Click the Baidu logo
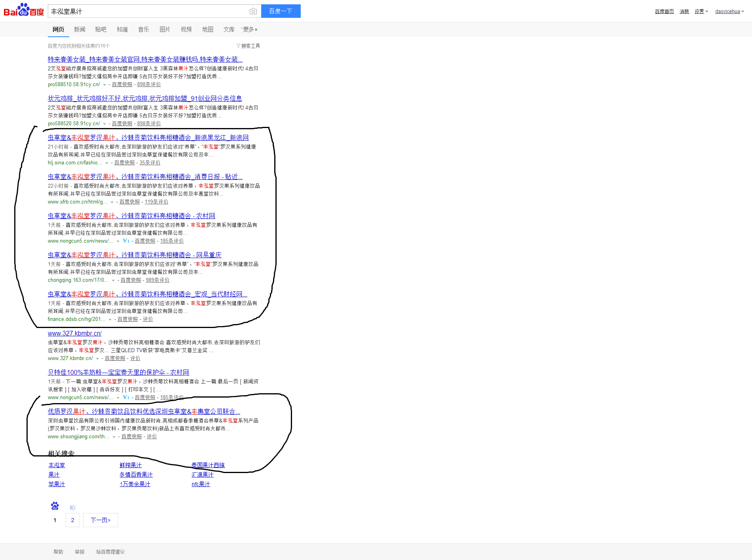Screen dimensions: 752x560 [24, 10]
